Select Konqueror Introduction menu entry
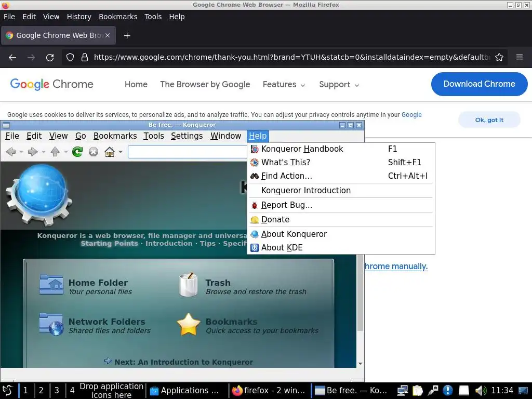 tap(341, 191)
